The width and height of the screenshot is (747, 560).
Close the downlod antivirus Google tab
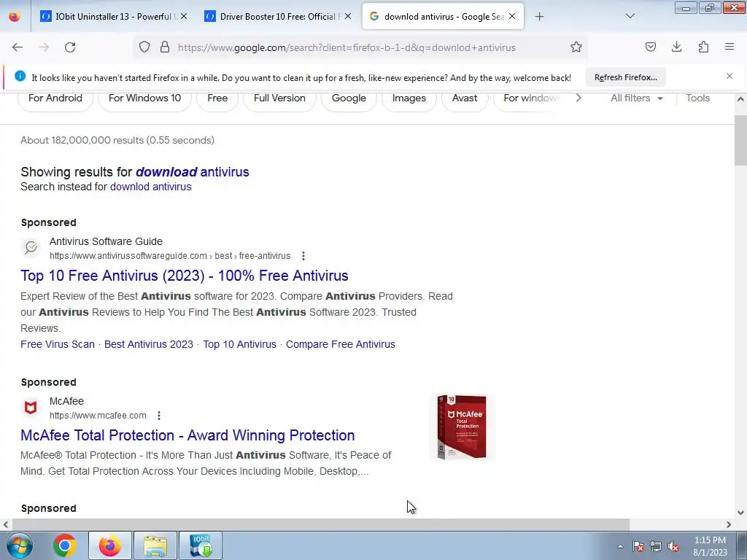(x=512, y=16)
